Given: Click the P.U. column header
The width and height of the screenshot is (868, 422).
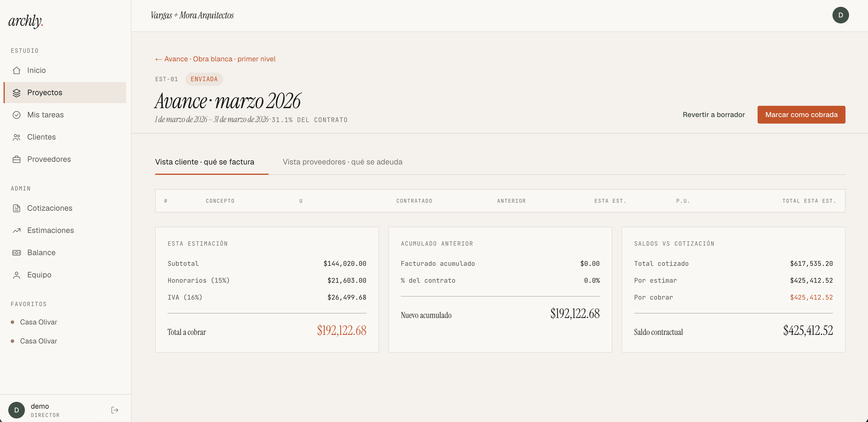Looking at the screenshot, I should 683,201.
